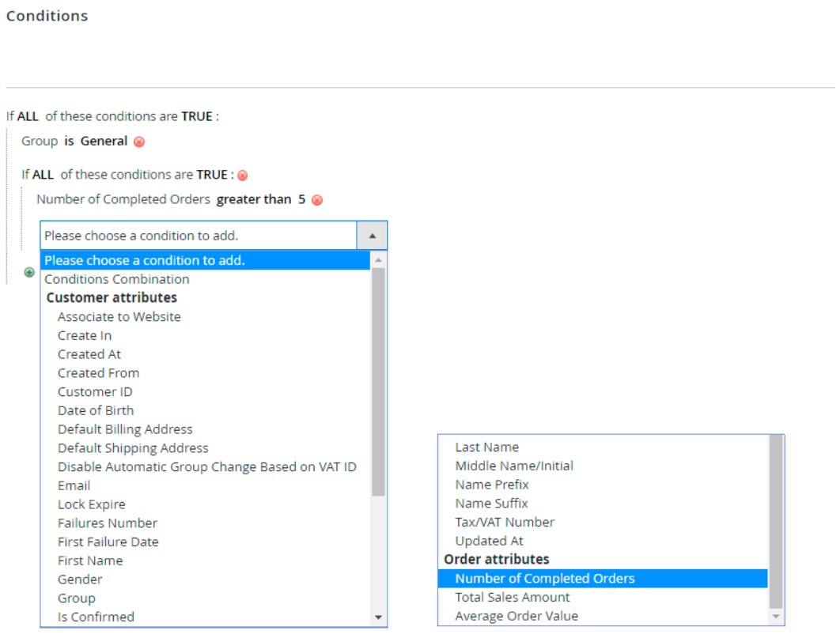Change the top-level ALL aggregator
Image resolution: width=840 pixels, height=638 pixels.
click(x=28, y=116)
